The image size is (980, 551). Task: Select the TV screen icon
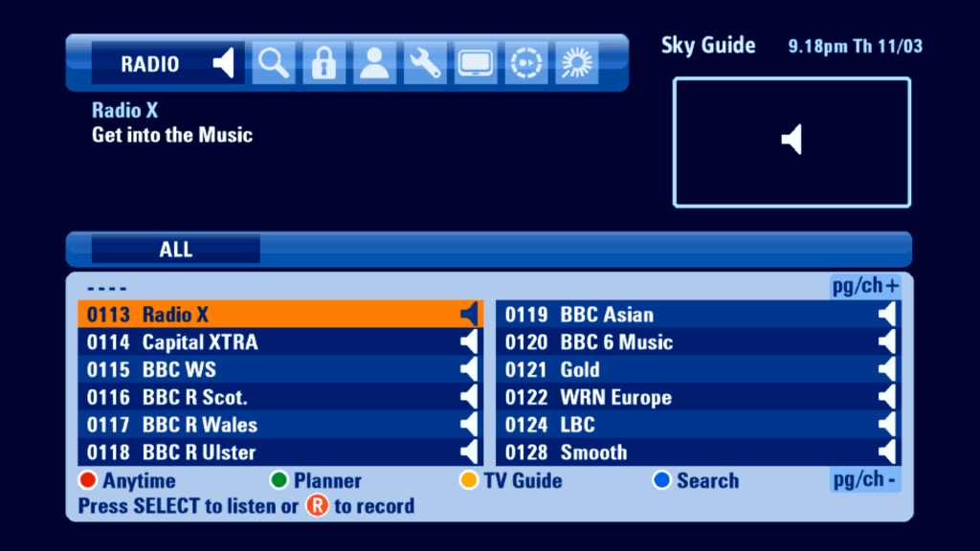click(474, 63)
